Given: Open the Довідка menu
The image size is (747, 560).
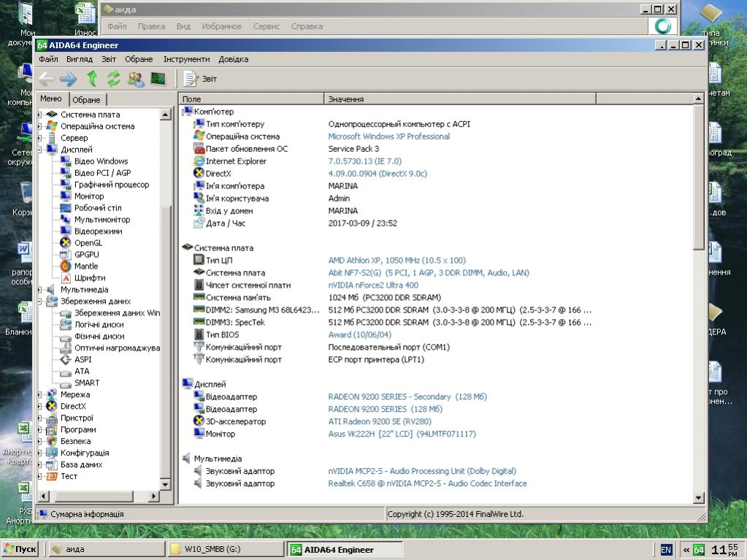Looking at the screenshot, I should point(234,59).
